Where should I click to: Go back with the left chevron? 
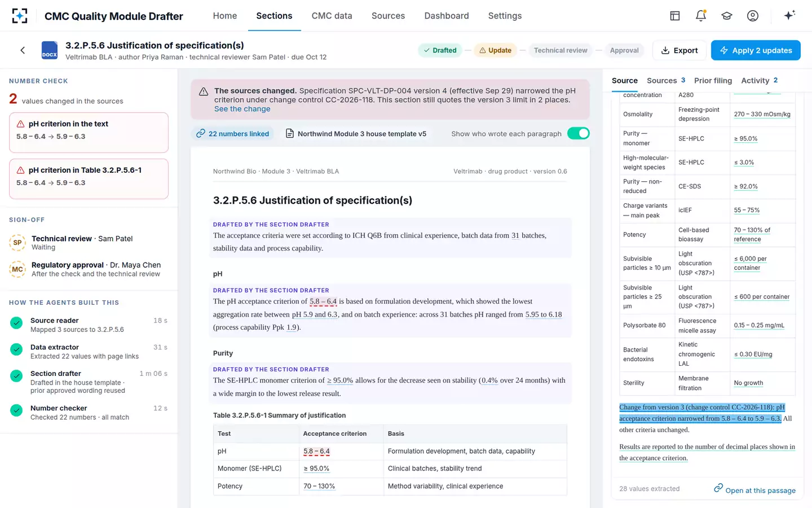click(23, 50)
